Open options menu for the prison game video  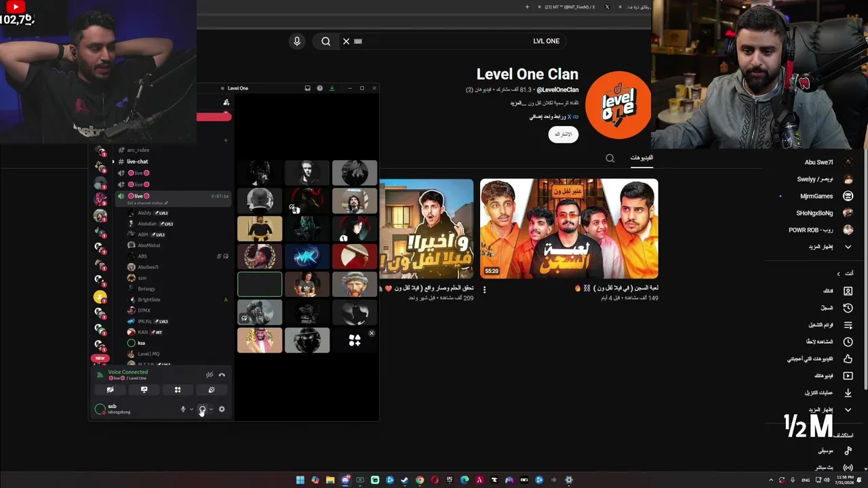pos(484,289)
